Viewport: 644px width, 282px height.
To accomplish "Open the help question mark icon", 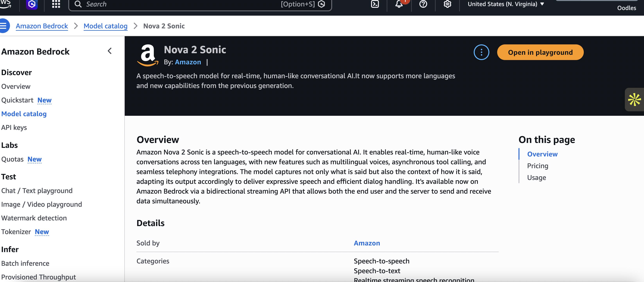I will pos(423,4).
